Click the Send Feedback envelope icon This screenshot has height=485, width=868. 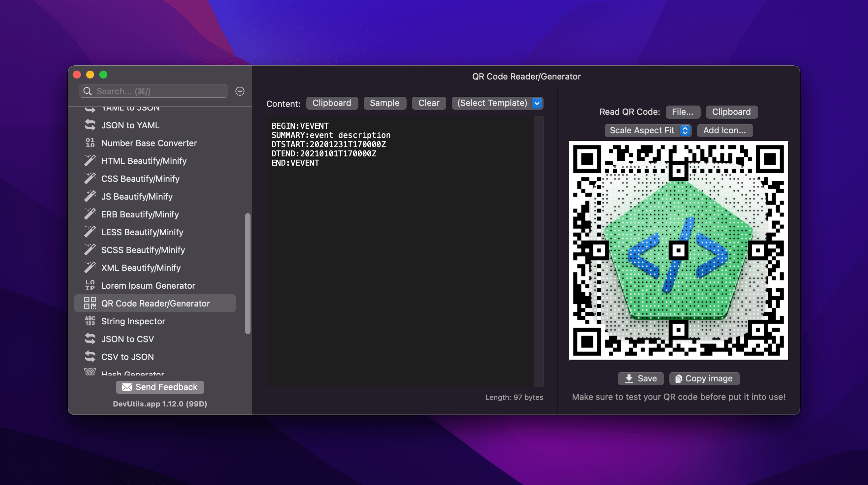126,387
